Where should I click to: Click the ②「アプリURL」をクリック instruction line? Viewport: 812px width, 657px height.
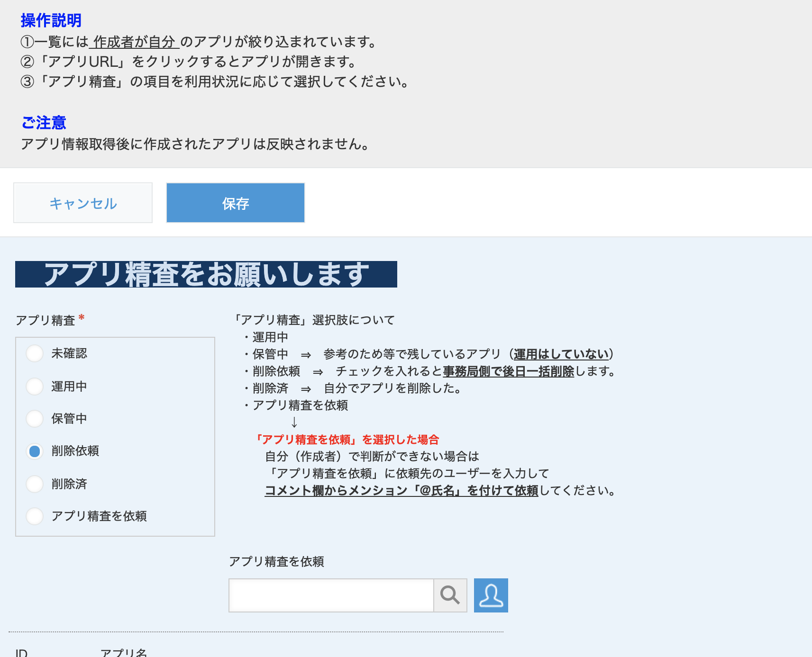click(x=188, y=62)
